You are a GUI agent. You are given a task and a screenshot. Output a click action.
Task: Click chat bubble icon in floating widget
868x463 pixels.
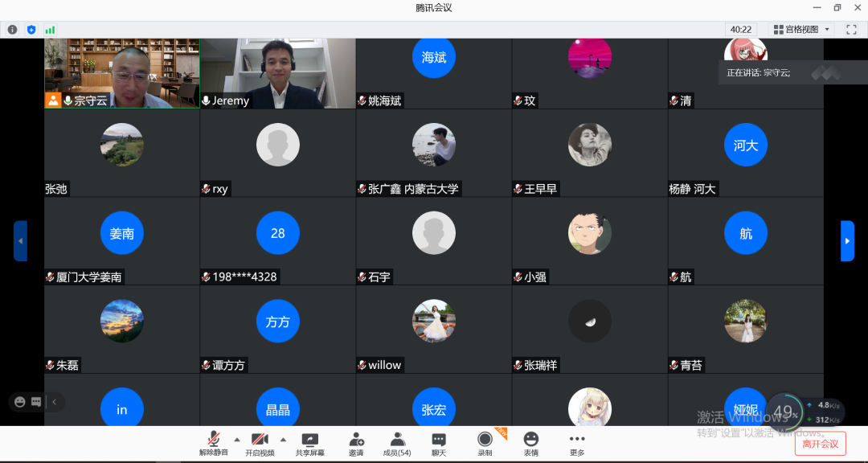pyautogui.click(x=36, y=402)
